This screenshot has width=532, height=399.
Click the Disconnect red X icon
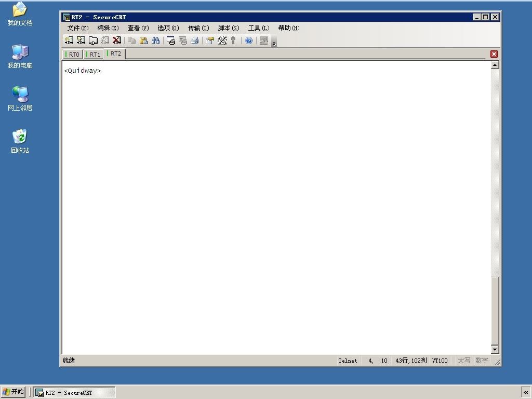click(117, 41)
